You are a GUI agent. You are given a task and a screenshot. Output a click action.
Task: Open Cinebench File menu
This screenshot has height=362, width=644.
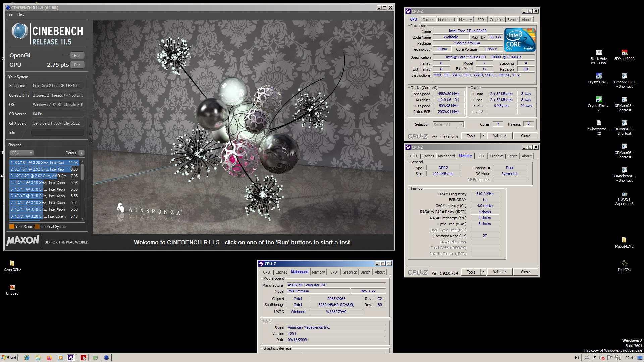tap(10, 14)
